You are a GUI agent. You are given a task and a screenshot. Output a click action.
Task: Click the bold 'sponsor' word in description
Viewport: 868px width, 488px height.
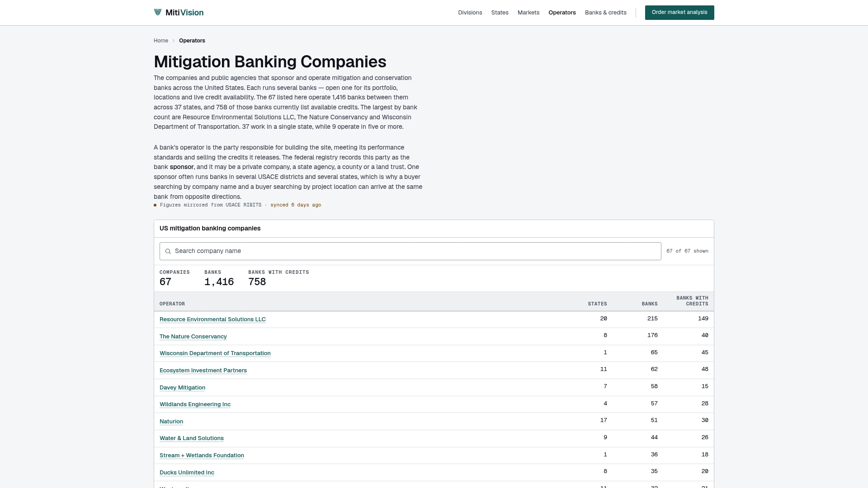coord(182,167)
